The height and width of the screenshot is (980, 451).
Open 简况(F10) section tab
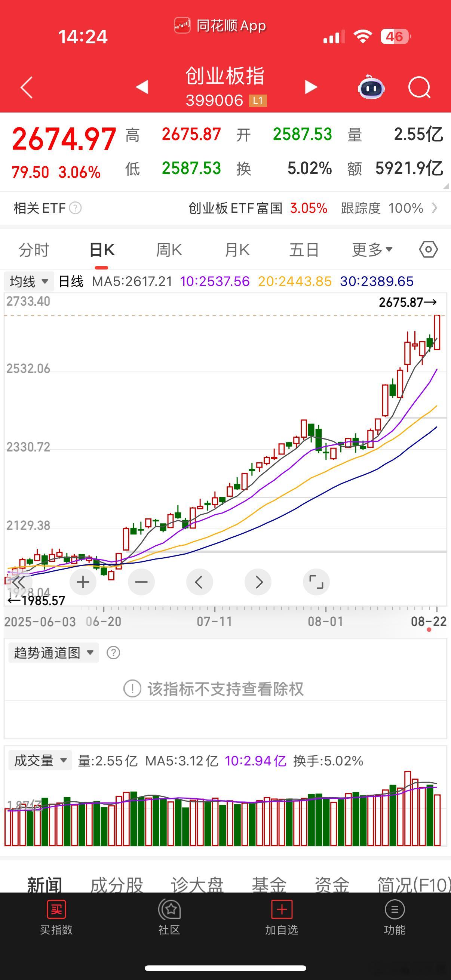[x=414, y=885]
